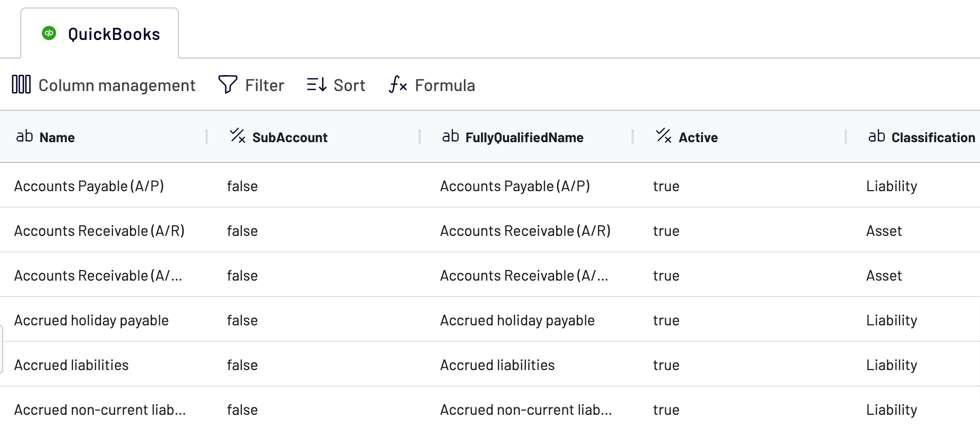980x426 pixels.
Task: Click Classification 'Liability' in Accrued holiday payable row
Action: pos(892,320)
